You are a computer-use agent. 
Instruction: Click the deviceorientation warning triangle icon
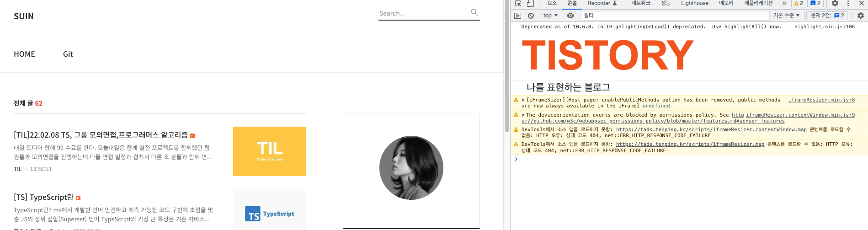516,115
